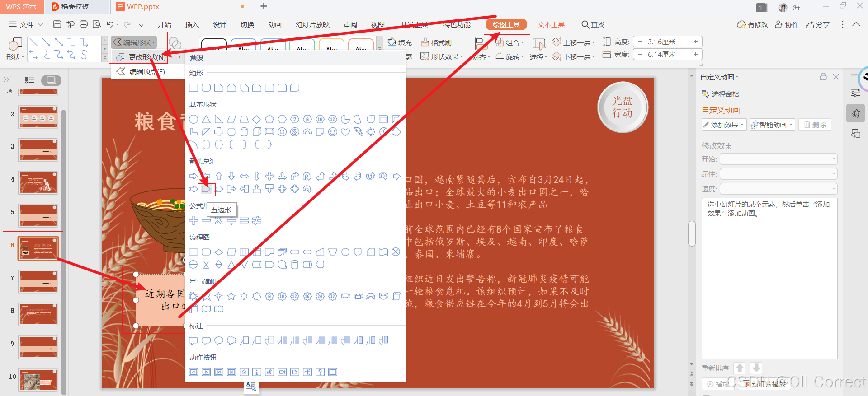Choose the heart basic shape
868x396 pixels.
345,132
